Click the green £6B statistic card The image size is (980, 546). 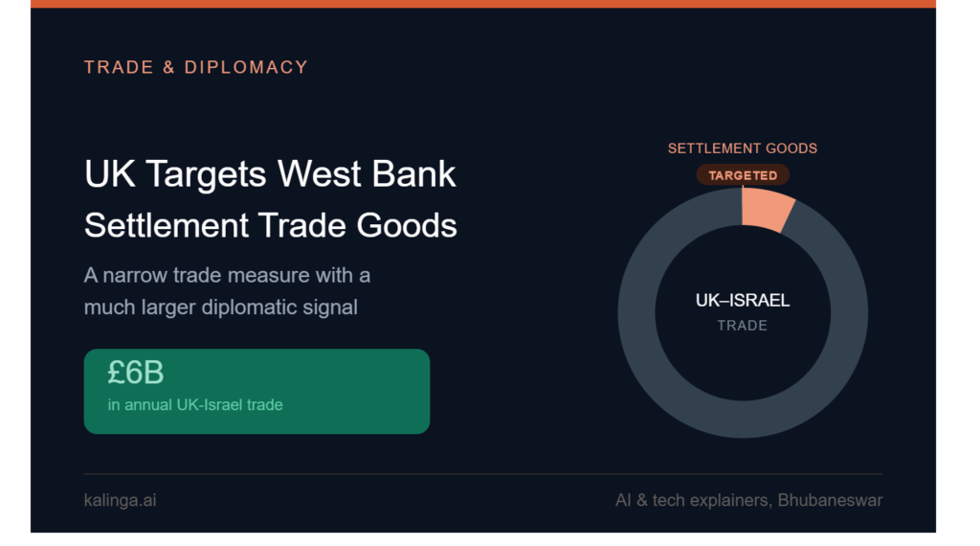[x=256, y=391]
